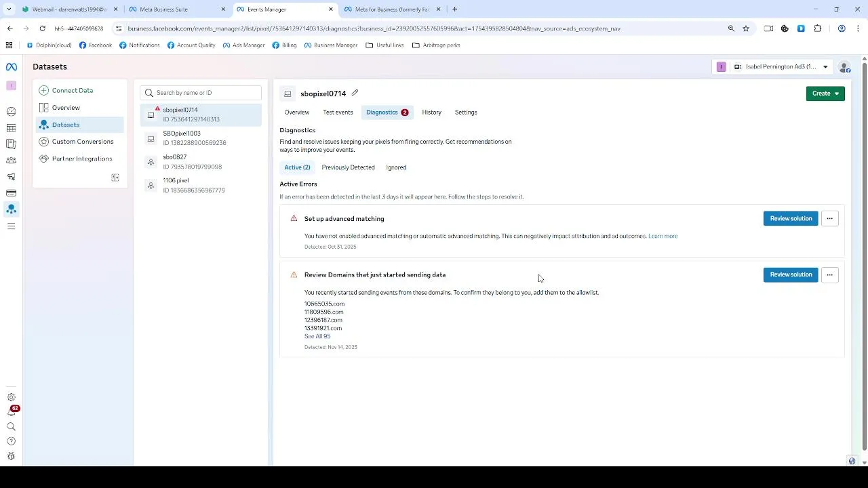Image resolution: width=868 pixels, height=488 pixels.
Task: Open the Account Quality bookmark
Action: click(x=191, y=45)
